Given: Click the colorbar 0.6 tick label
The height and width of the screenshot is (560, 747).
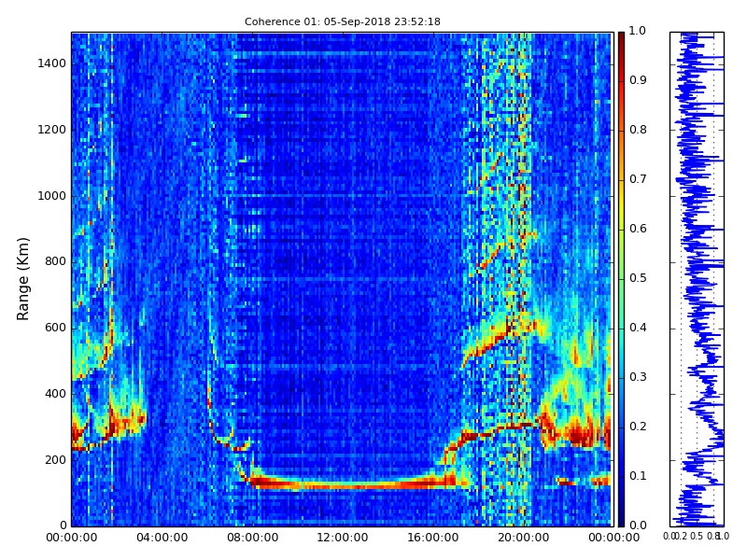Looking at the screenshot, I should (x=638, y=229).
